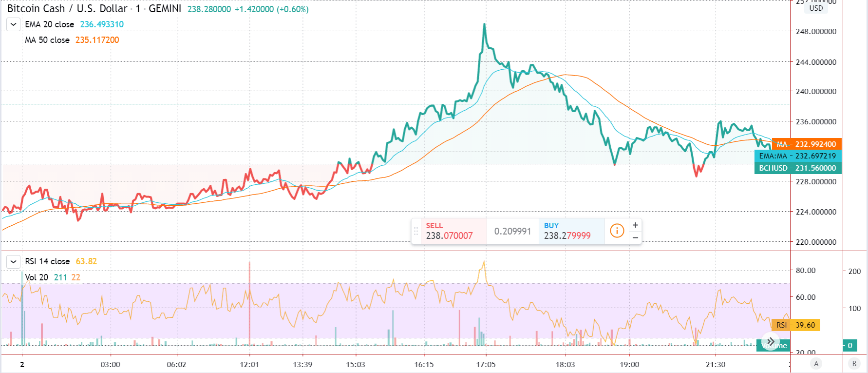Image resolution: width=868 pixels, height=373 pixels.
Task: Click the green volume scale 0 tag
Action: (x=850, y=345)
